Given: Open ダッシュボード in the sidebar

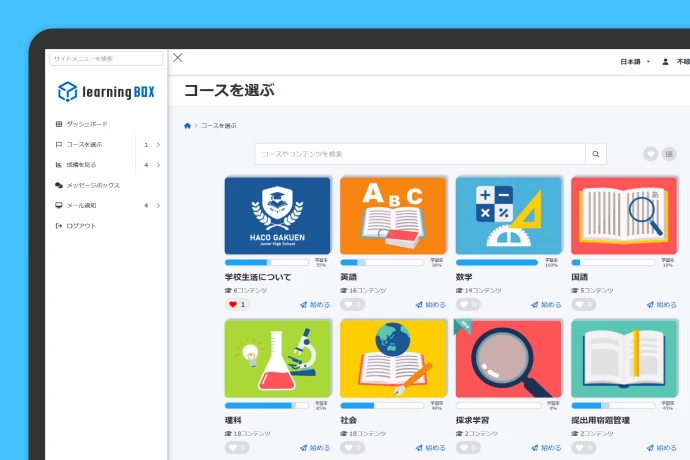Looking at the screenshot, I should [x=87, y=124].
